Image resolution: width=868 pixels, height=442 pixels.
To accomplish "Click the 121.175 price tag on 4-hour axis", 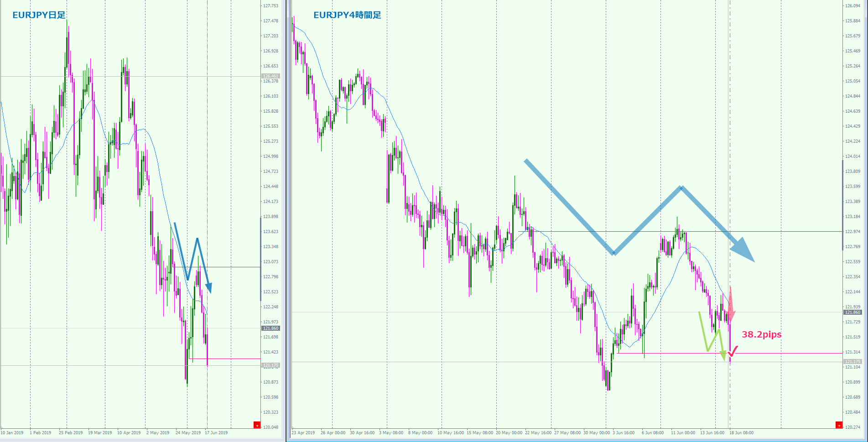I will pos(852,362).
